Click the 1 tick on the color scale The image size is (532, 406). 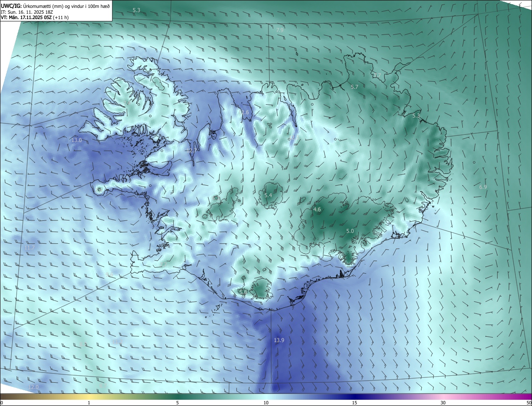89,403
